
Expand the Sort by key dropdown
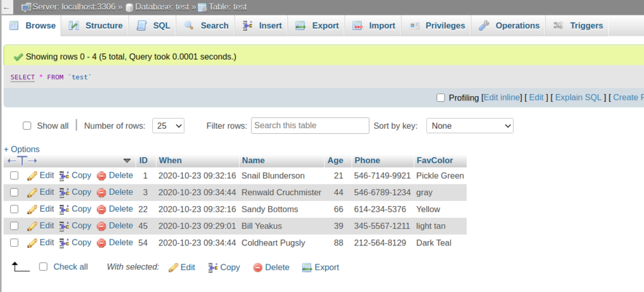click(x=470, y=126)
